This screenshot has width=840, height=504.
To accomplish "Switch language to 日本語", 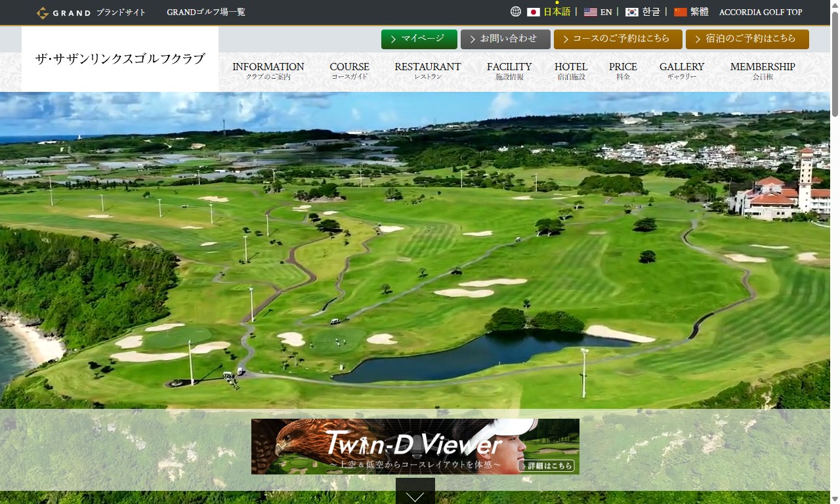I will tap(557, 12).
